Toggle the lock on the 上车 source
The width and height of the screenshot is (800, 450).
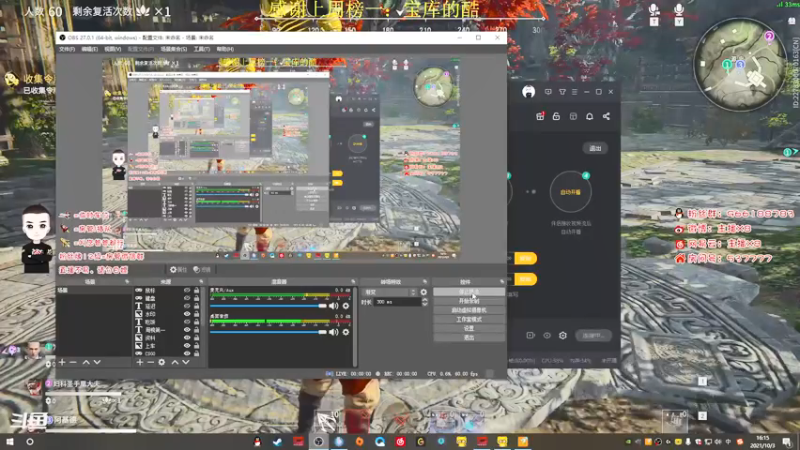click(x=196, y=345)
